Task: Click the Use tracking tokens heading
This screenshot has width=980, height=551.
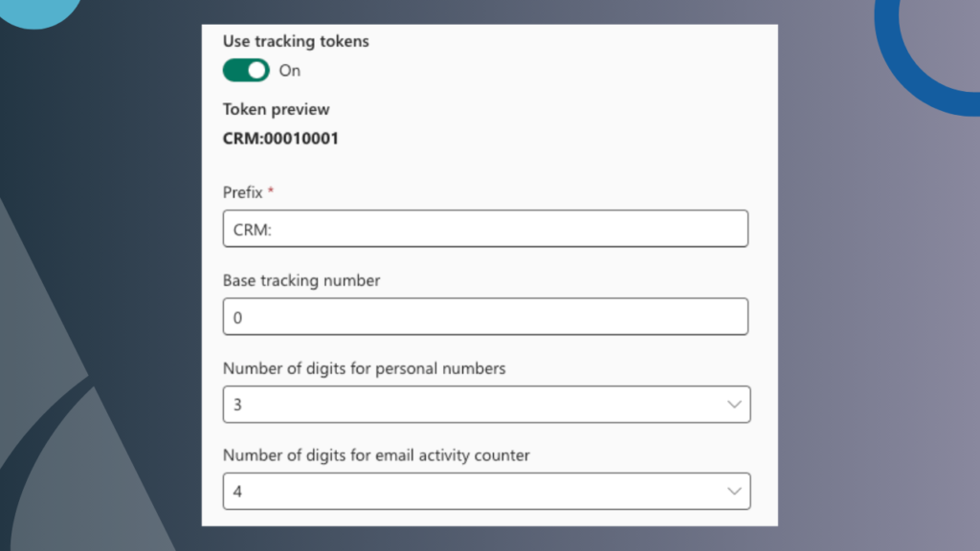Action: pos(295,41)
